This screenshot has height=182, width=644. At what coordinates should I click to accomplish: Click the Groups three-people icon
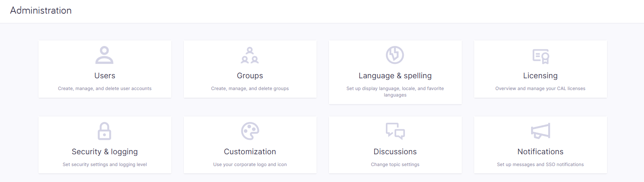click(250, 55)
